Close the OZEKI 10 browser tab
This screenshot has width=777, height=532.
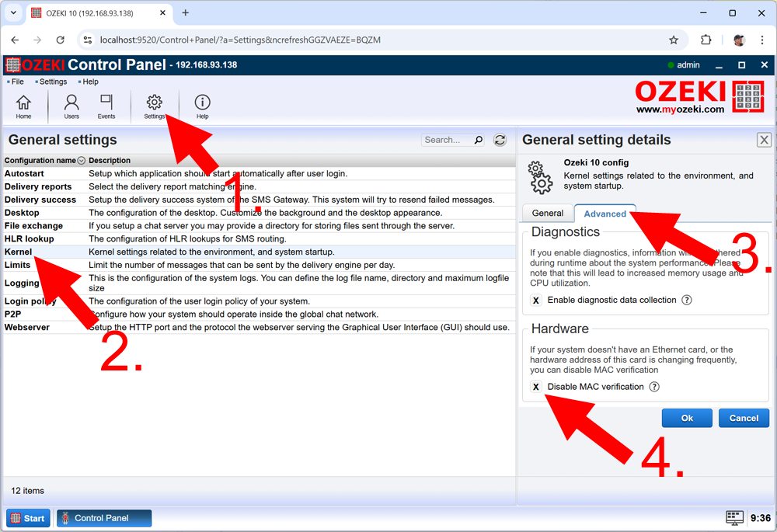162,13
